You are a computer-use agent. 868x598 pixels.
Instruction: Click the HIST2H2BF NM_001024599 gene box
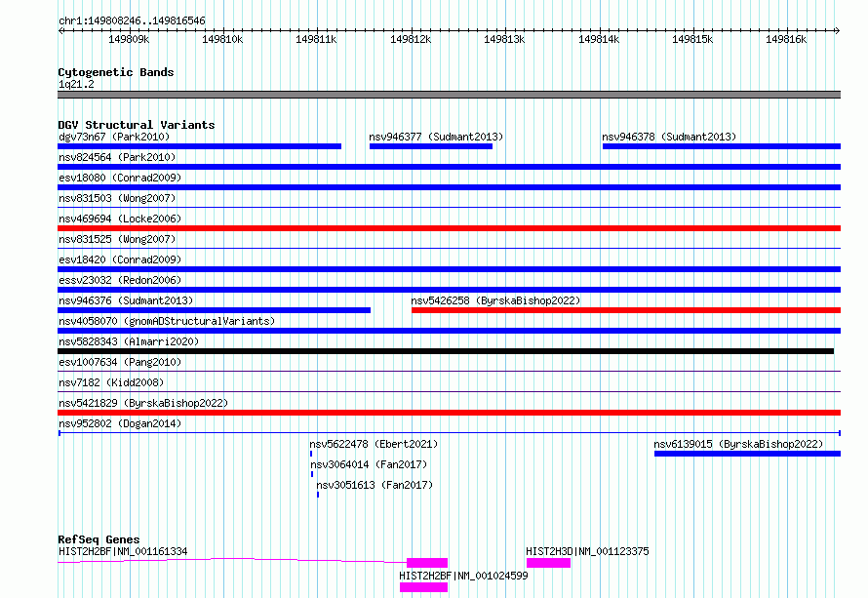point(423,587)
